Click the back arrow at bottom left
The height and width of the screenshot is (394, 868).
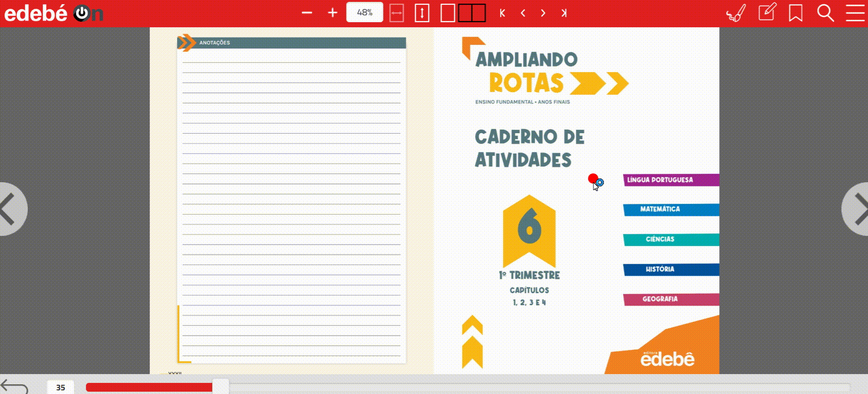(14, 386)
